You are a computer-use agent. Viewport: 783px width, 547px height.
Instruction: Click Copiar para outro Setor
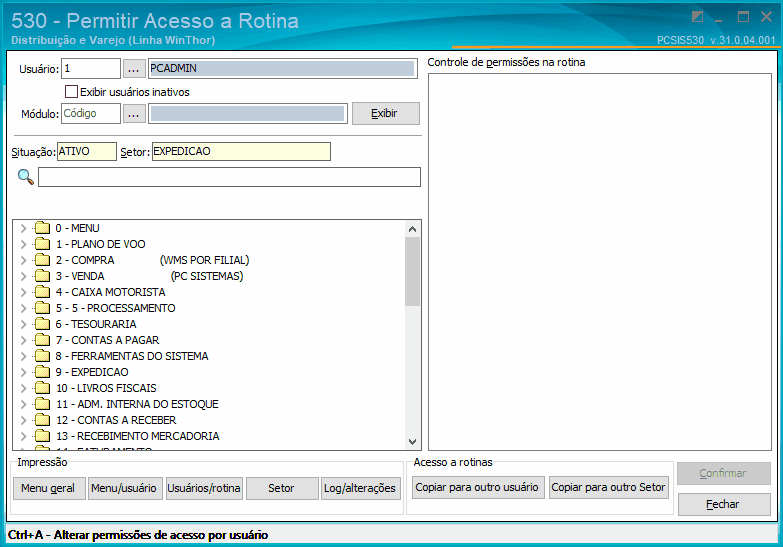pos(609,487)
